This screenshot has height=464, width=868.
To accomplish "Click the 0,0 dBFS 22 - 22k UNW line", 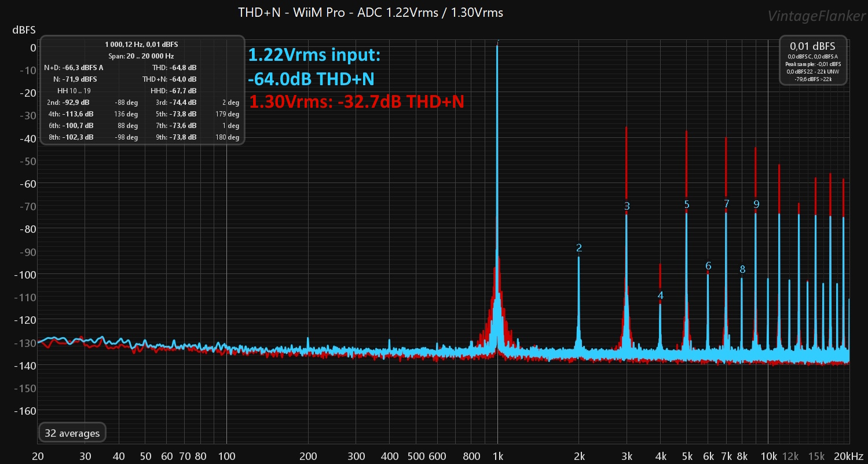I will (813, 71).
